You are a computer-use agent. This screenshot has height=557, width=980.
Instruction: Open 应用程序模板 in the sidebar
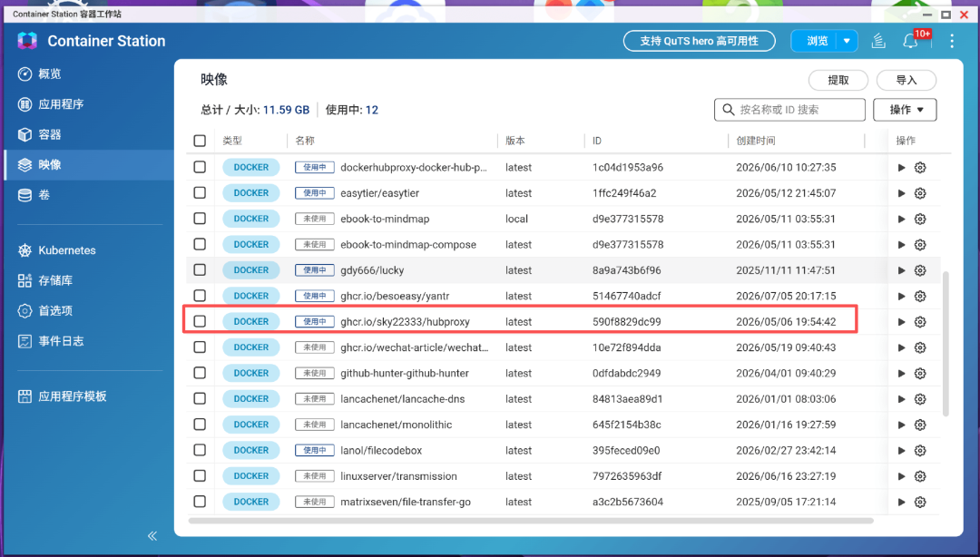click(88, 396)
